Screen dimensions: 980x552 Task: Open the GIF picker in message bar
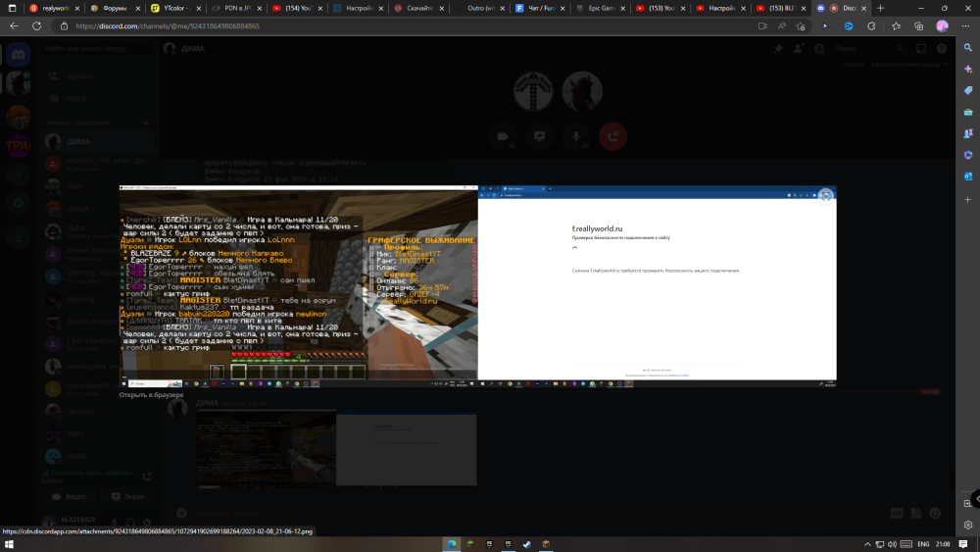pos(897,513)
